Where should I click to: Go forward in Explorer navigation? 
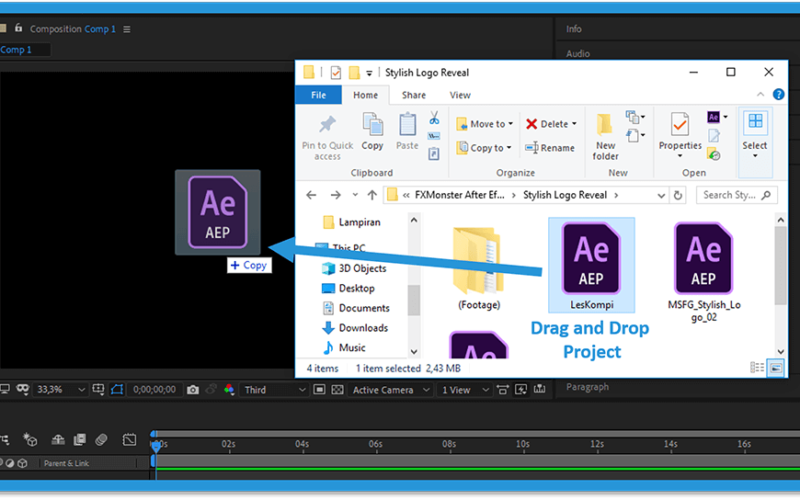335,195
